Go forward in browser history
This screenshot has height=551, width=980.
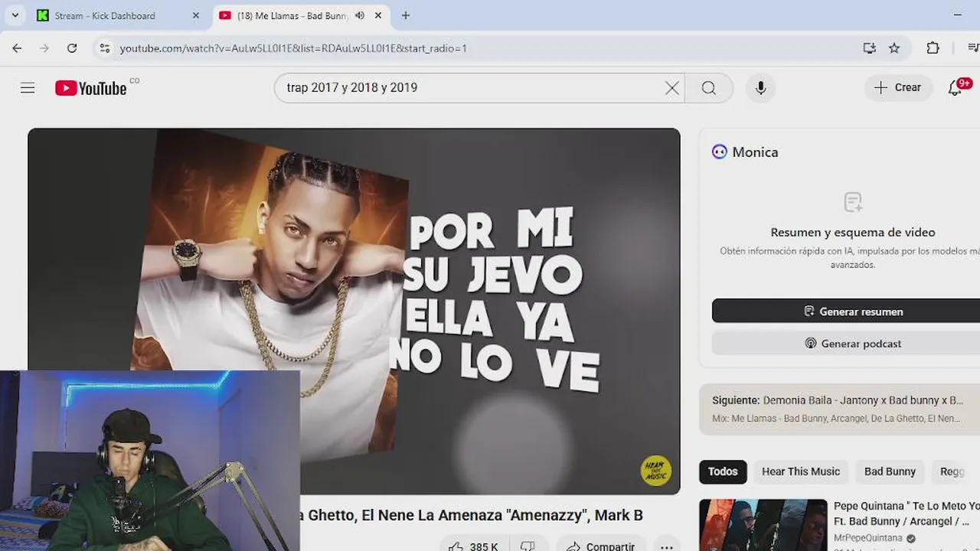tap(44, 48)
